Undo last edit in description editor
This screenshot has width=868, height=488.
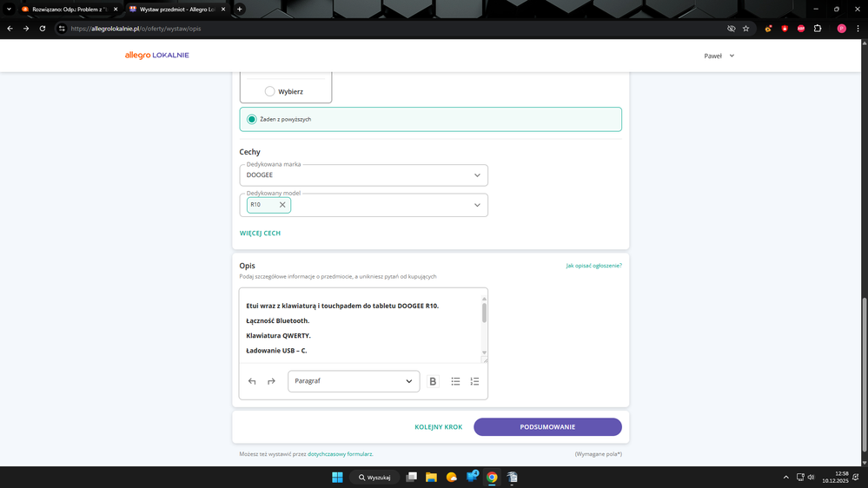click(x=252, y=381)
